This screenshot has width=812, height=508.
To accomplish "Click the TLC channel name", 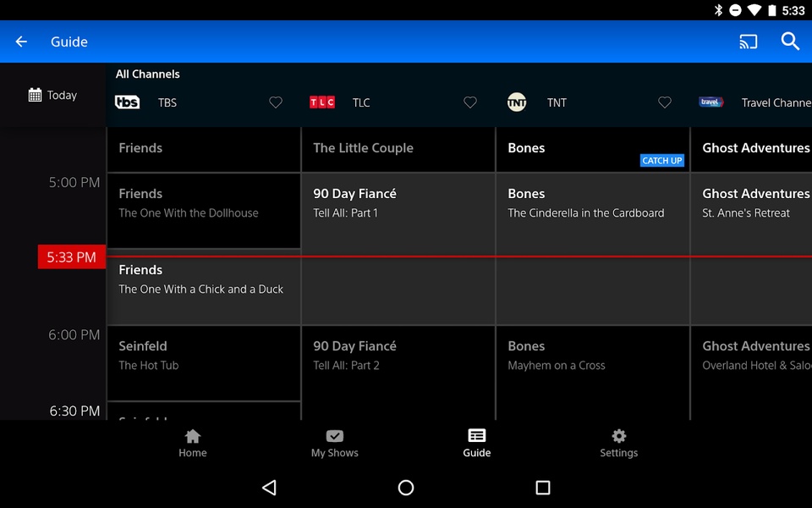I will (x=361, y=102).
